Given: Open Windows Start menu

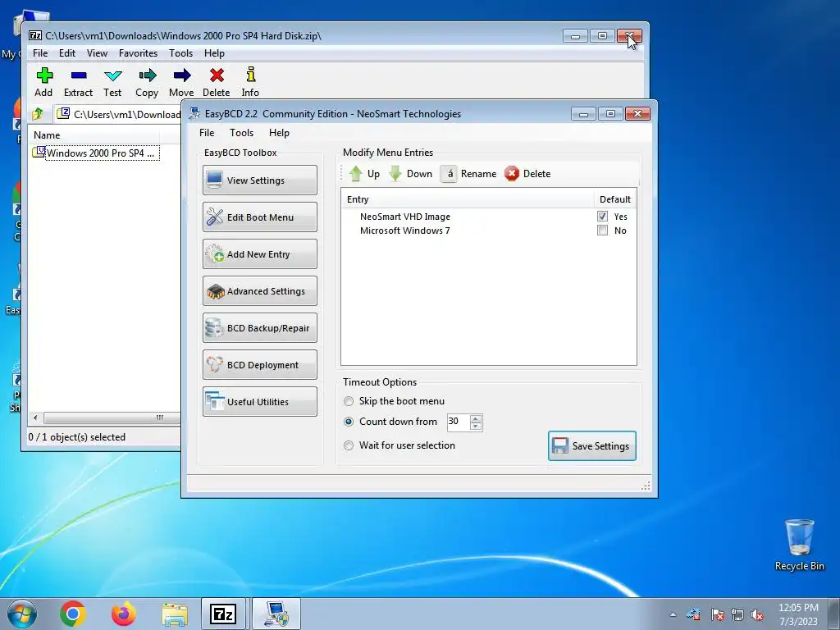Looking at the screenshot, I should coord(22,614).
